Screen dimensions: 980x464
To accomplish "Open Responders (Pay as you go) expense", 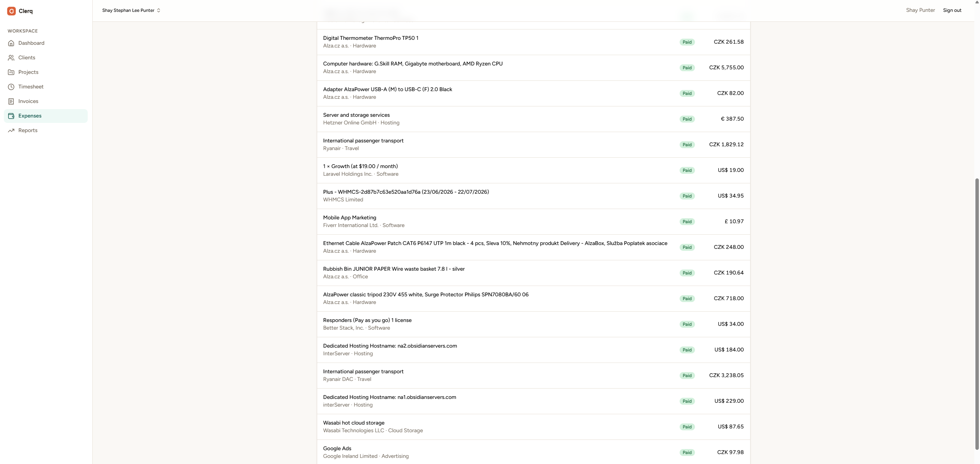I will pyautogui.click(x=533, y=324).
